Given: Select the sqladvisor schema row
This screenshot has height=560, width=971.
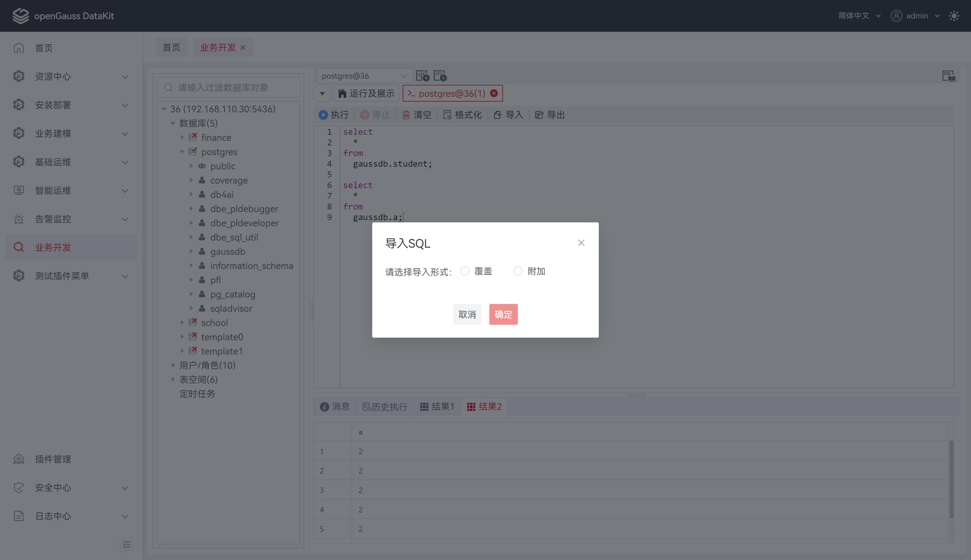Looking at the screenshot, I should pyautogui.click(x=229, y=308).
